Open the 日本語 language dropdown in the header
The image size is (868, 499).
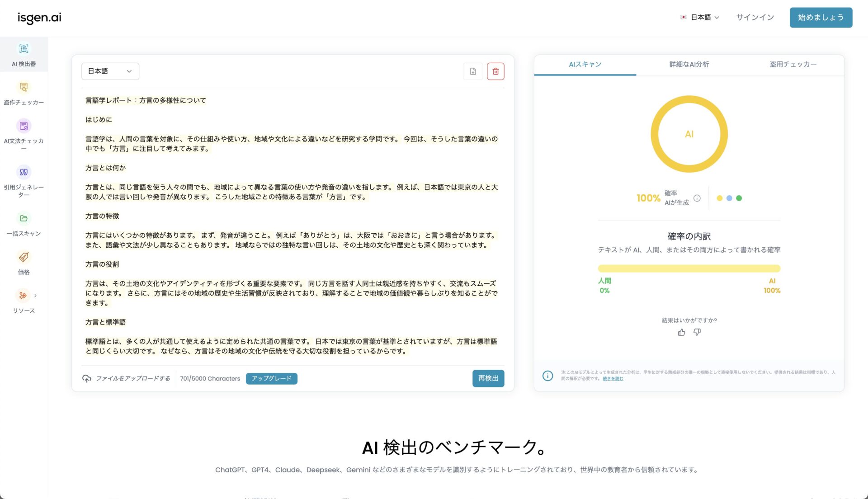point(700,17)
